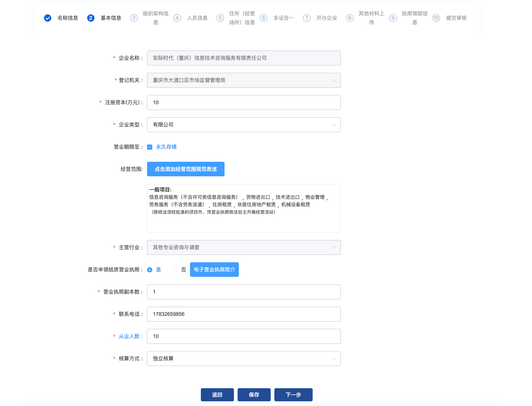This screenshot has height=406, width=532.
Task: Click the completed checkmark step icon
Action: pyautogui.click(x=48, y=18)
